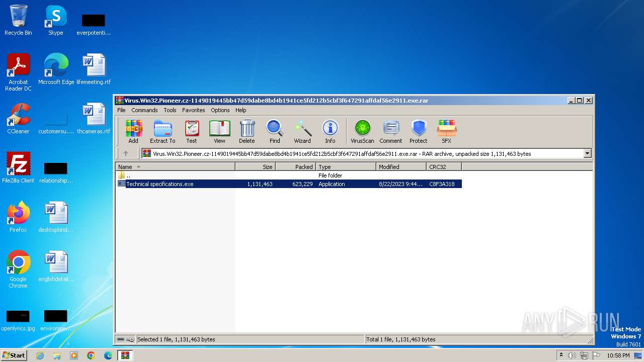Select Technical specifications.exe file row
This screenshot has width=644, height=362.
click(x=289, y=184)
